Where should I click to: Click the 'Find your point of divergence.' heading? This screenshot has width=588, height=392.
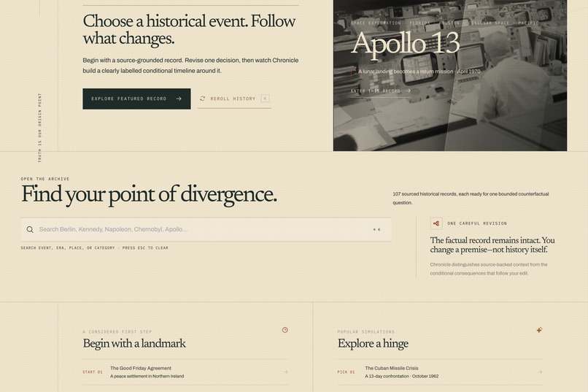point(149,195)
